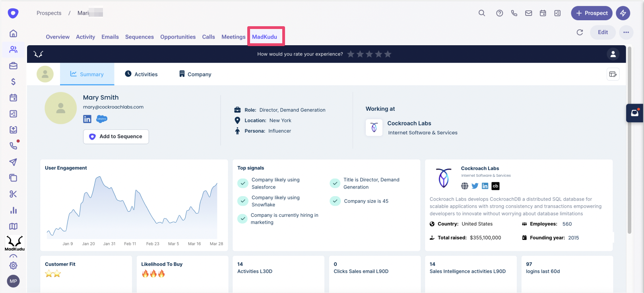The width and height of the screenshot is (644, 293).
Task: Open the help question mark icon
Action: pyautogui.click(x=500, y=13)
